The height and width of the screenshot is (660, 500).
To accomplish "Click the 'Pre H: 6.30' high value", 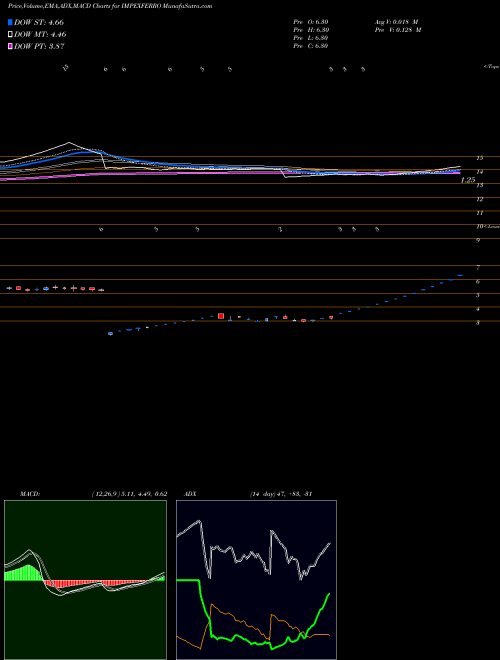I will pyautogui.click(x=311, y=30).
